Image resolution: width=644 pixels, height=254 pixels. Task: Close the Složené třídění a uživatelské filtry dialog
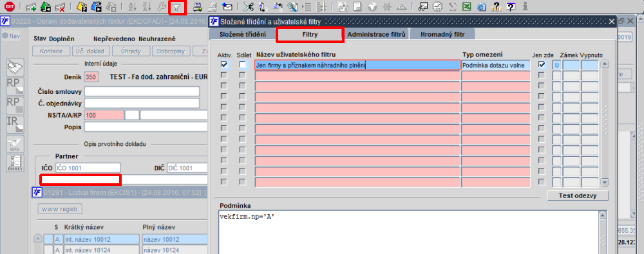pyautogui.click(x=611, y=21)
